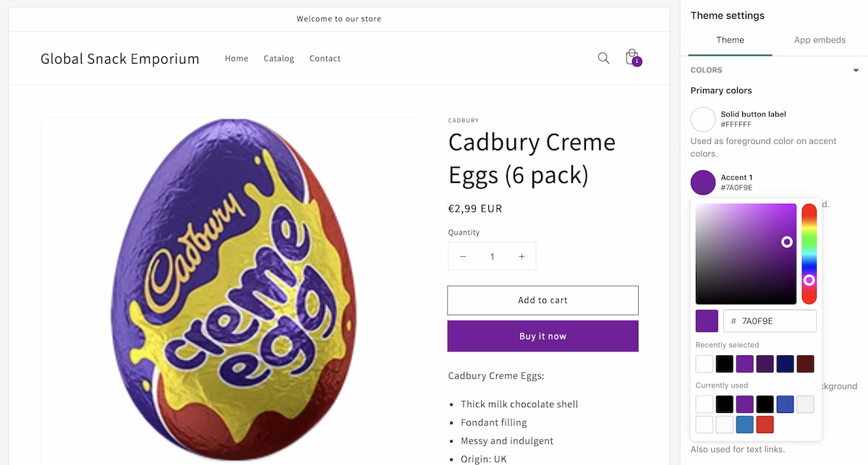
Task: Open the Home navigation link
Action: (x=237, y=59)
